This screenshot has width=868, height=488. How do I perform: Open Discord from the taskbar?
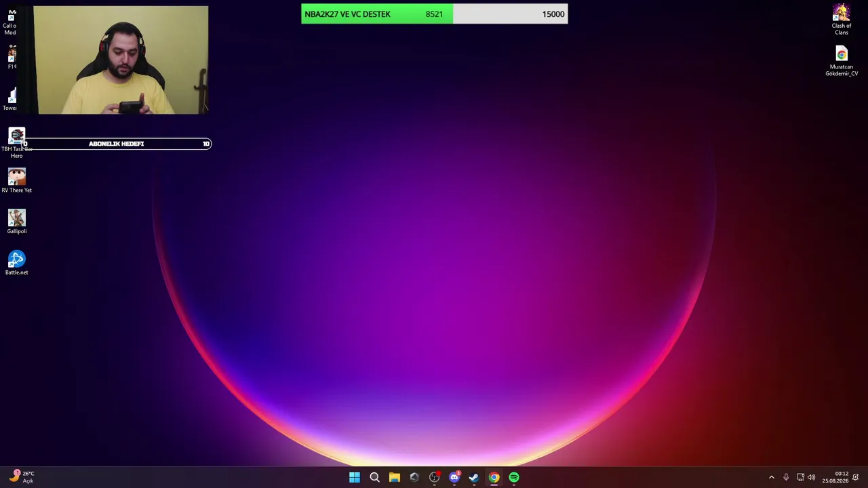point(454,477)
